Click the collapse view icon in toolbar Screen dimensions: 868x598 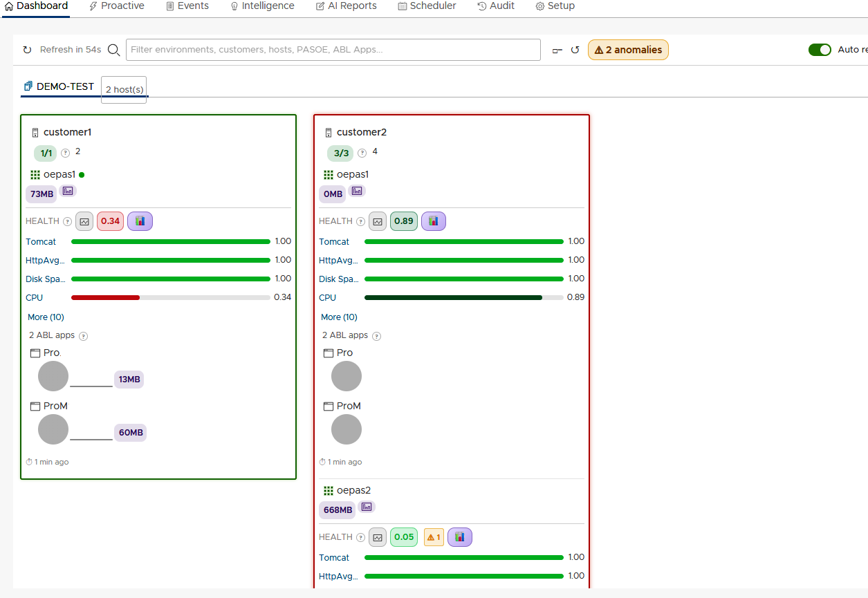pos(557,50)
